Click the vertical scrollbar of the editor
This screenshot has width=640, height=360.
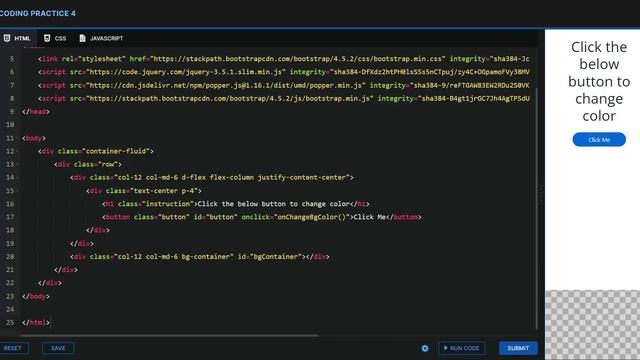tap(536, 208)
